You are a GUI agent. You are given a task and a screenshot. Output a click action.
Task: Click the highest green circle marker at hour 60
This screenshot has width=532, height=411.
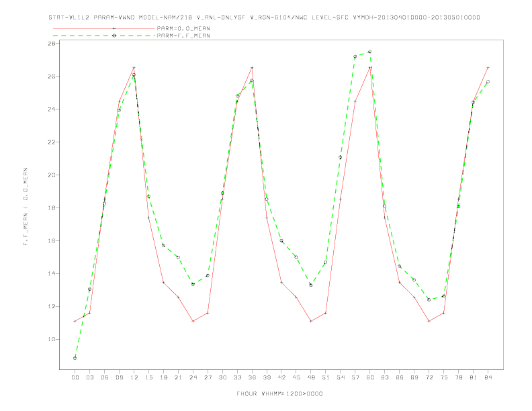pos(370,52)
